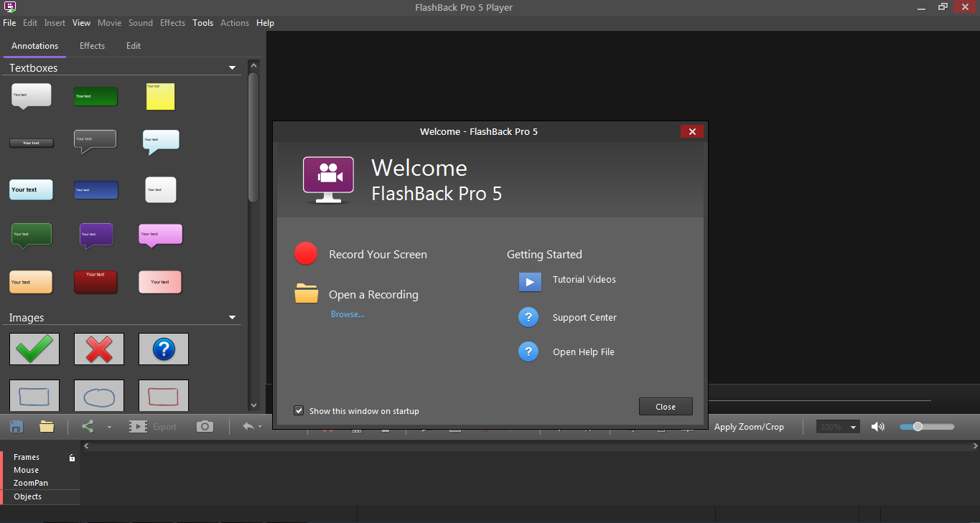Click the FlashBack app icon in title bar

click(x=9, y=7)
